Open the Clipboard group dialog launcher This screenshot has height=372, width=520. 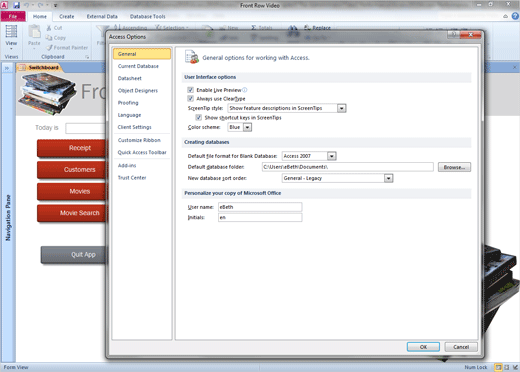[87, 57]
